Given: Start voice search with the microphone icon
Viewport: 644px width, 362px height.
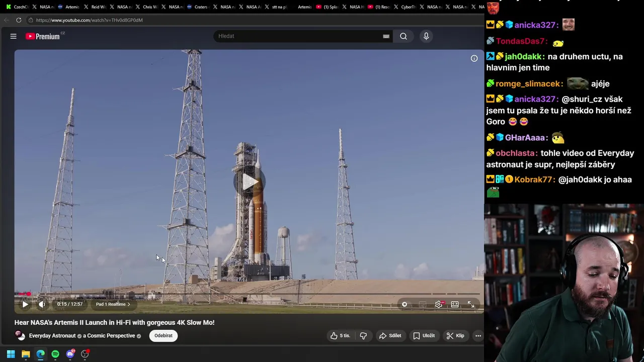Looking at the screenshot, I should pyautogui.click(x=426, y=36).
